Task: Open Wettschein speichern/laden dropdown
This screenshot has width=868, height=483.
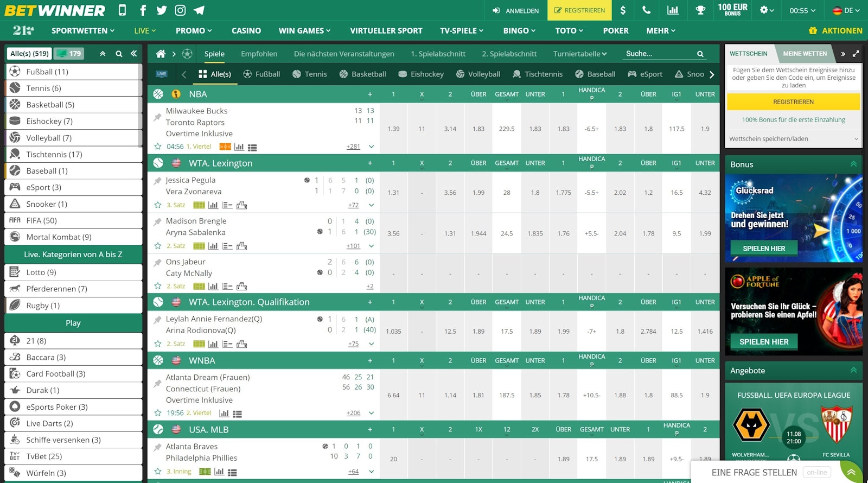Action: pos(793,139)
